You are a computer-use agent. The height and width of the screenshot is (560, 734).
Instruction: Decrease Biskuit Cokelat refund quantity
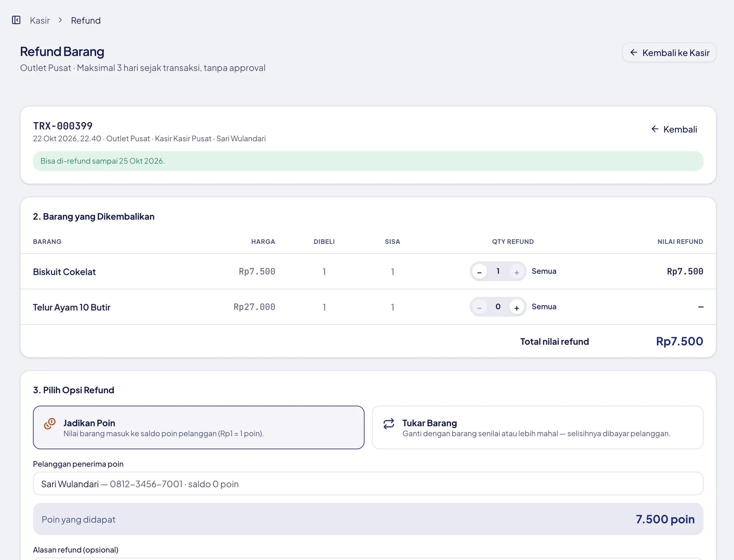point(479,272)
